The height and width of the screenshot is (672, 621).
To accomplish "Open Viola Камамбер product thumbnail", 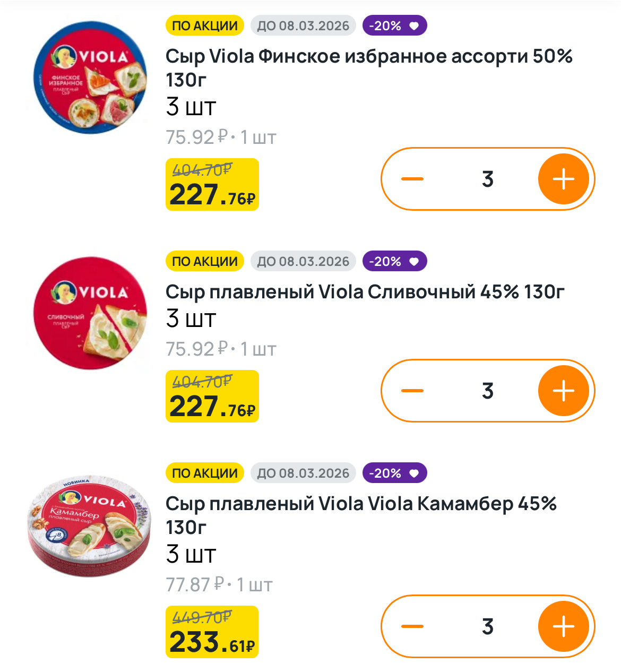I will coord(89,525).
